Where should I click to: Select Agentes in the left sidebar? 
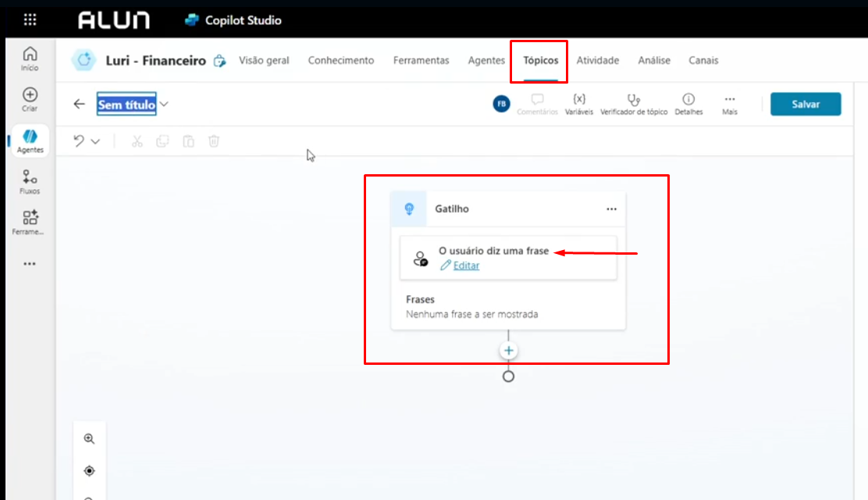coord(30,141)
